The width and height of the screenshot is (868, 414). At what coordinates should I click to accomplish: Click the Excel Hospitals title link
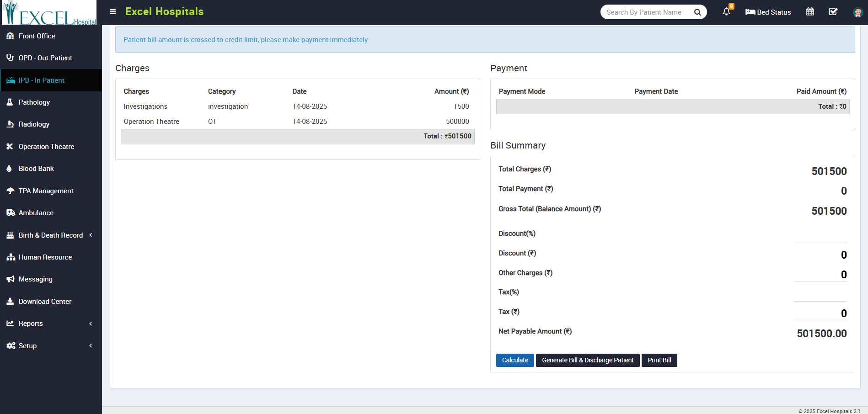(164, 11)
